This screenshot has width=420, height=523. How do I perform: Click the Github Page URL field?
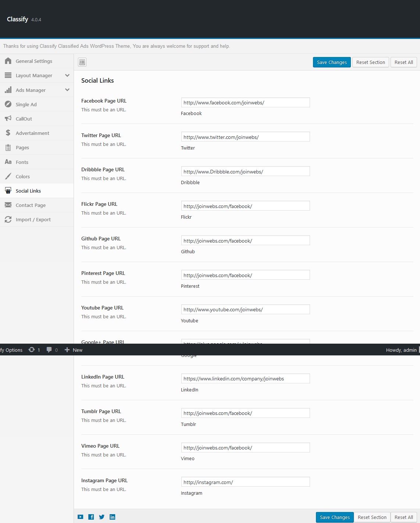245,240
